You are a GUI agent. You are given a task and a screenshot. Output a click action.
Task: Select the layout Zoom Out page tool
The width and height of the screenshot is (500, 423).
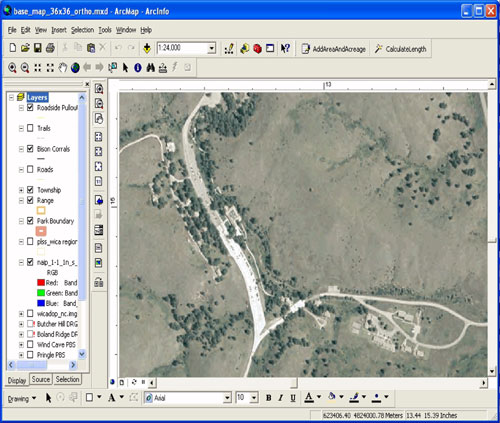(99, 104)
